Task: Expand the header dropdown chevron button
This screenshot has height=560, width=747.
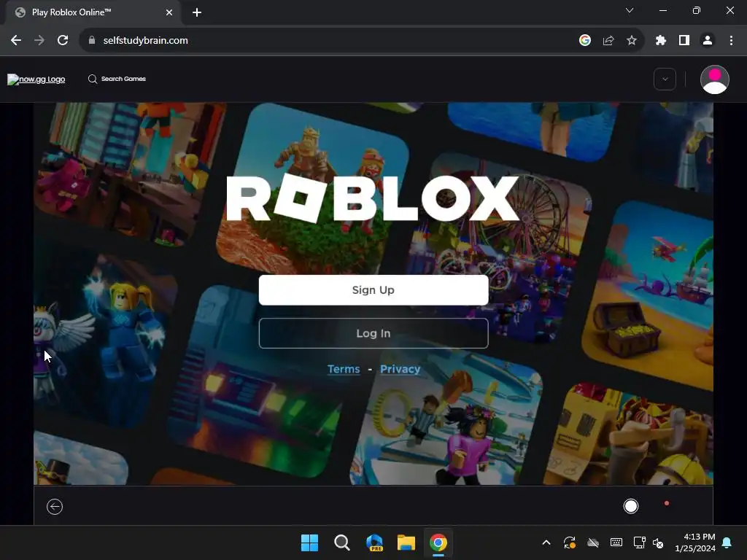Action: [x=665, y=79]
